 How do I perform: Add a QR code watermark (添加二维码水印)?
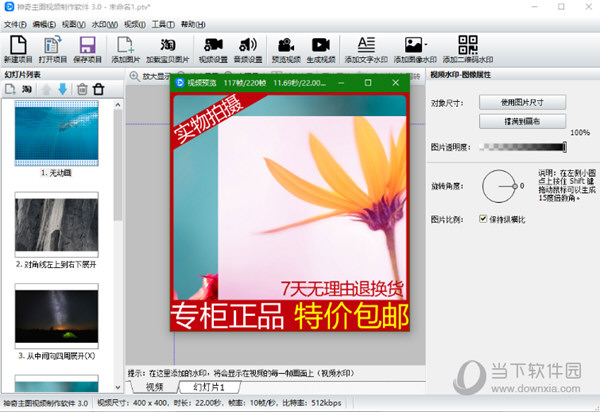click(x=468, y=49)
